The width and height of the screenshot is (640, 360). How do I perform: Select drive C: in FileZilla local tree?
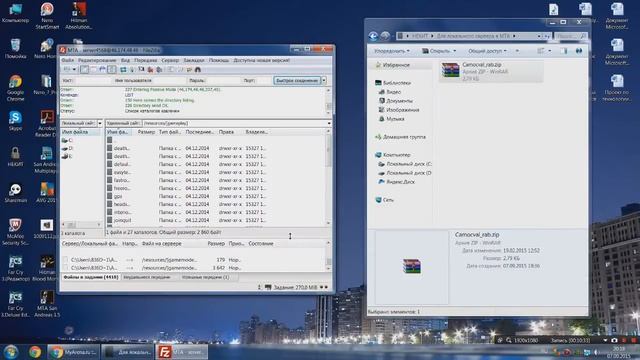point(67,140)
